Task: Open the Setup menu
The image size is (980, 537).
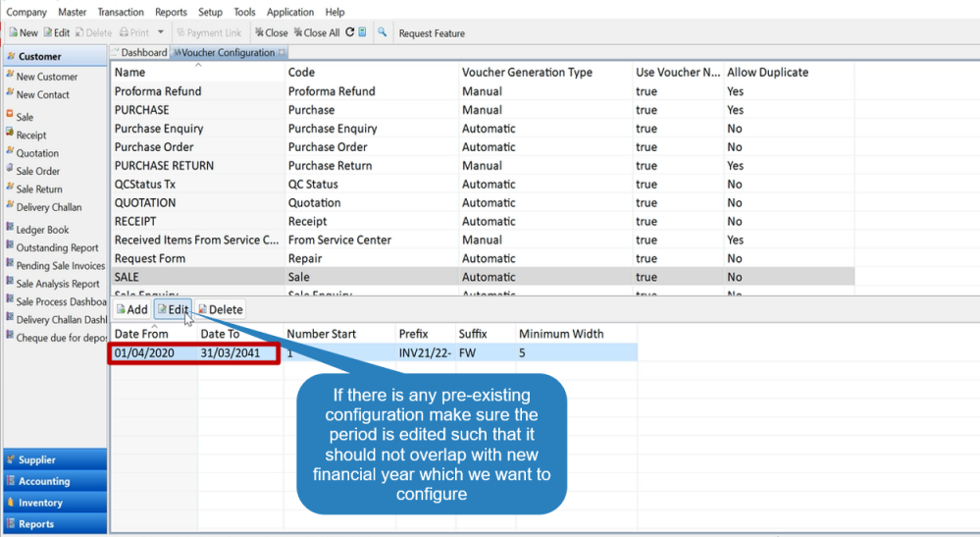Action: pyautogui.click(x=210, y=12)
